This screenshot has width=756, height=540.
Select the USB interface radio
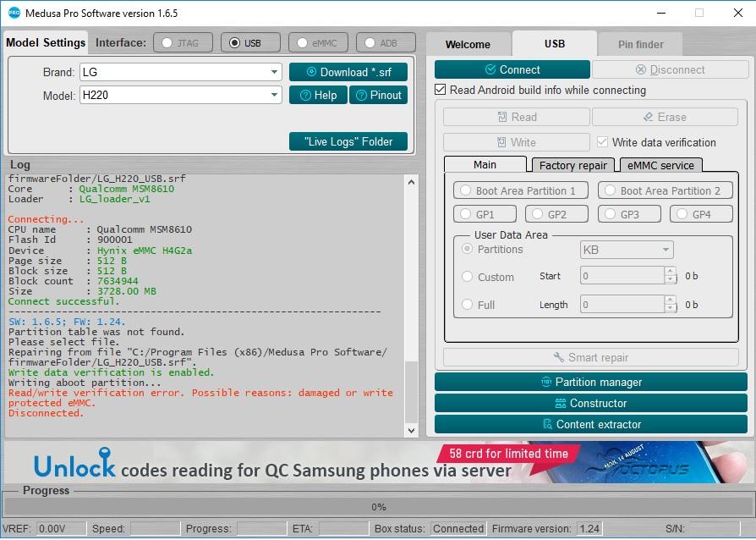coord(234,43)
